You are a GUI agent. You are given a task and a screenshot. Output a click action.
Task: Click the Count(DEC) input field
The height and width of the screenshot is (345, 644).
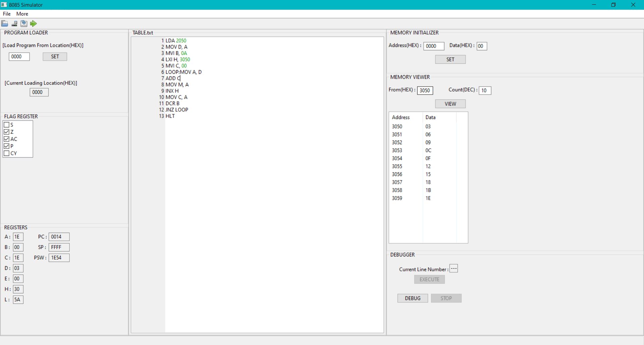click(x=485, y=90)
